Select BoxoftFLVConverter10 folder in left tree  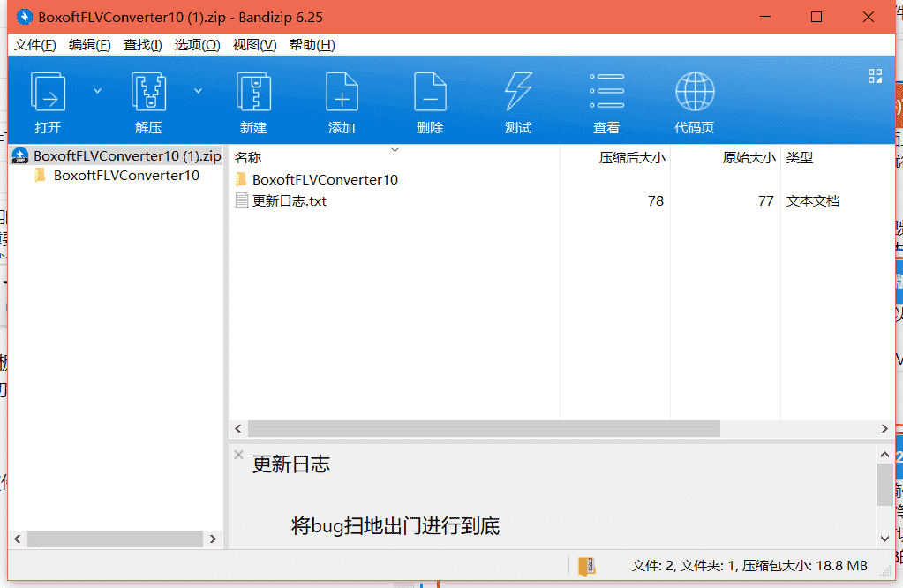126,175
